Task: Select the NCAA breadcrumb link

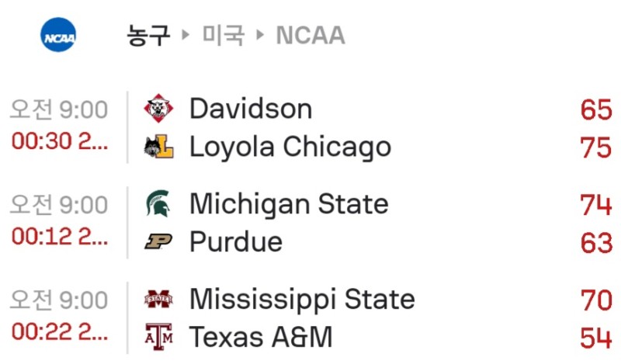Action: [310, 36]
